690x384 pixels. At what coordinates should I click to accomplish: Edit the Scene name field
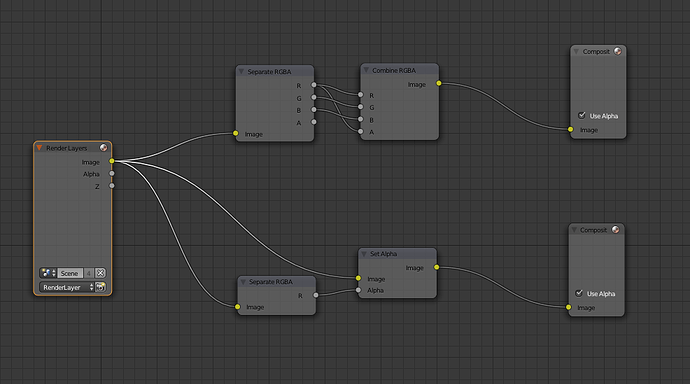(70, 273)
